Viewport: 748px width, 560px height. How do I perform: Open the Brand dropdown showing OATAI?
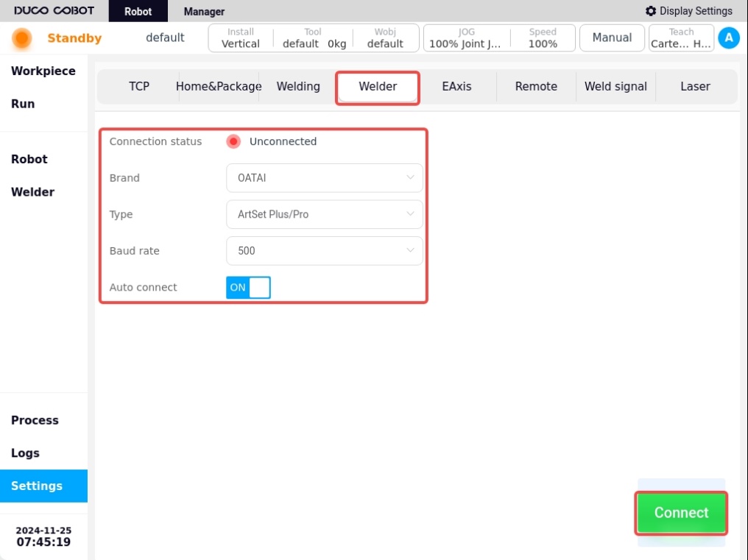[325, 178]
